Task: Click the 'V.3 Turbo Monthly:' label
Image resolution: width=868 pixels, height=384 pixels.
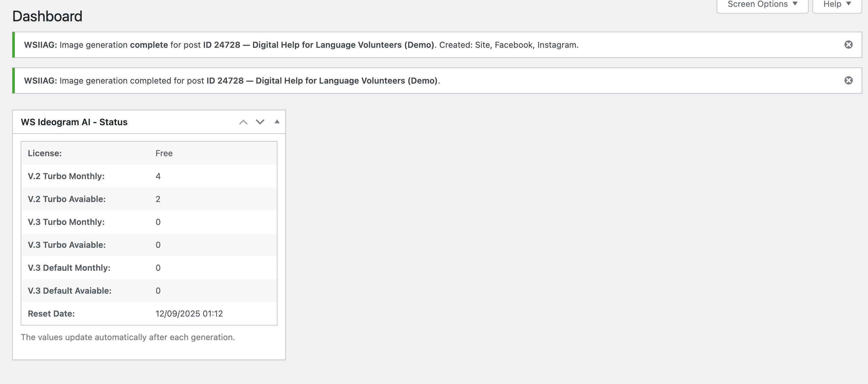Action: click(x=66, y=222)
